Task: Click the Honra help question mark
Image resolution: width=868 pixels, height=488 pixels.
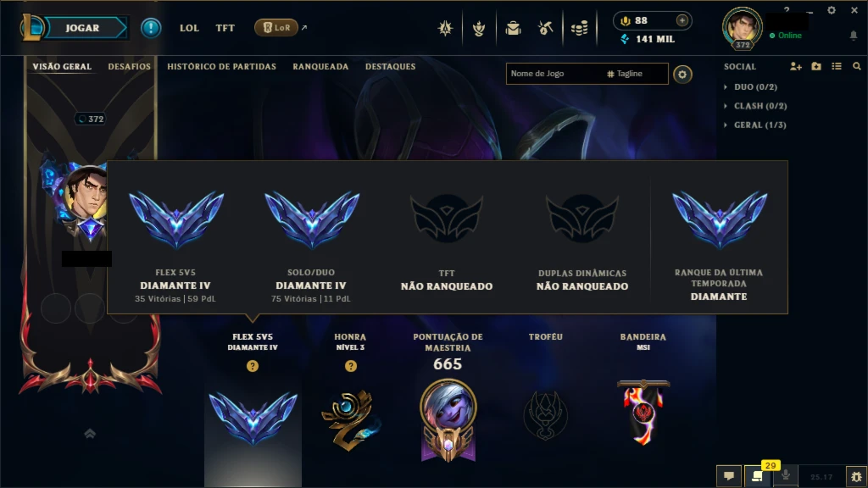Action: (350, 366)
